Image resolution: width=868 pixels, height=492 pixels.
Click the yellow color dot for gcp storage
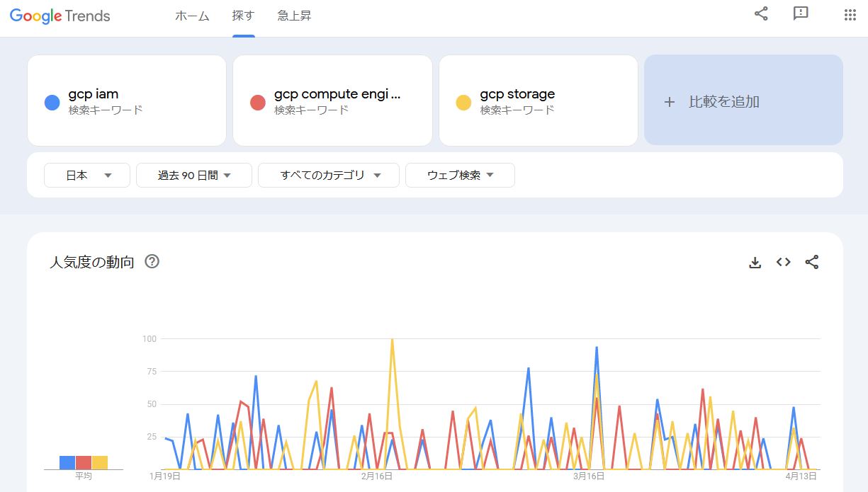[463, 103]
